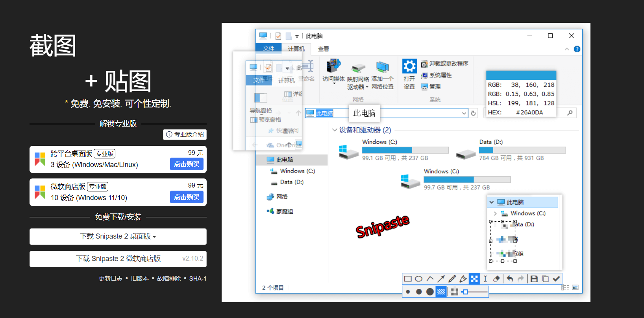Pick the arrow annotation tool
This screenshot has width=644, height=318.
(x=441, y=279)
